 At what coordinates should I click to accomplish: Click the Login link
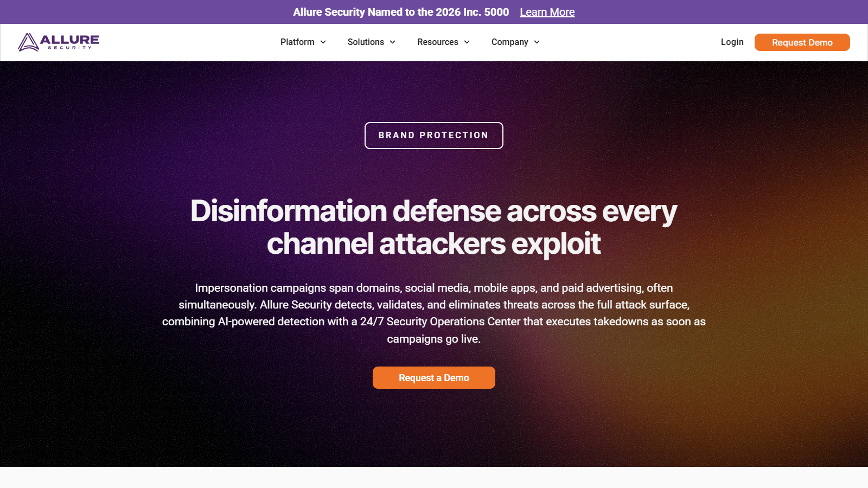point(732,42)
